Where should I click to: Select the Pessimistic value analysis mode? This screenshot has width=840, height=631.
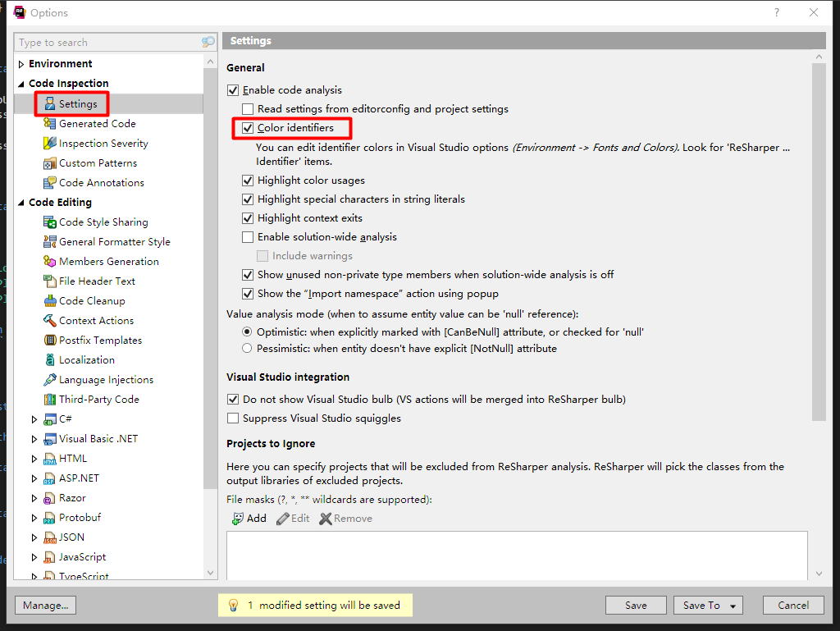(246, 347)
